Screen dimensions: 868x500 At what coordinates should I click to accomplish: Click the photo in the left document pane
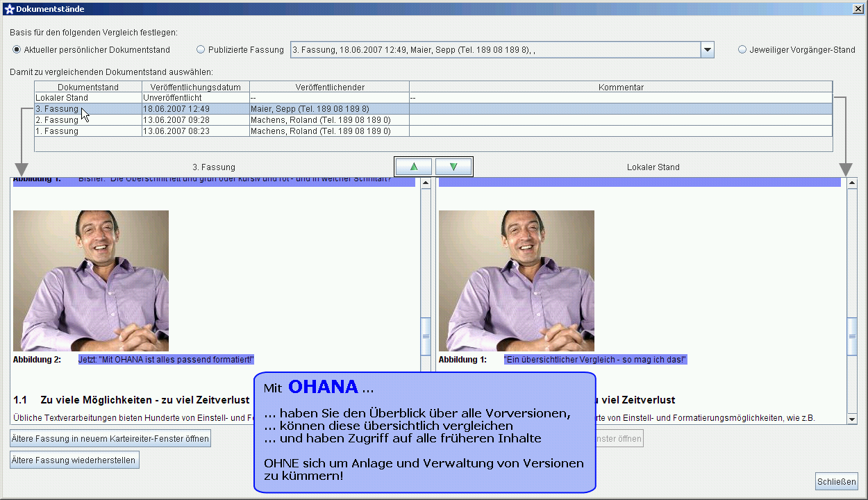click(x=91, y=281)
